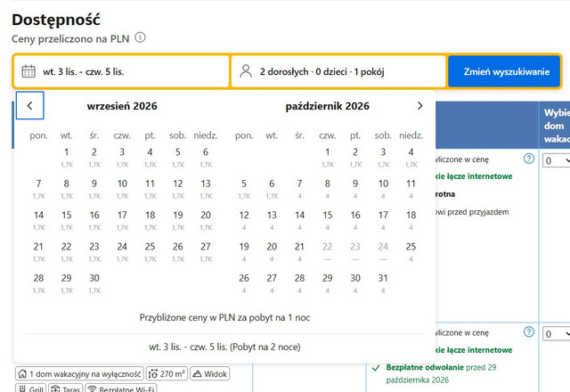Click 'Przybliżone ceny w PLN' note
570x392 pixels.
[224, 317]
